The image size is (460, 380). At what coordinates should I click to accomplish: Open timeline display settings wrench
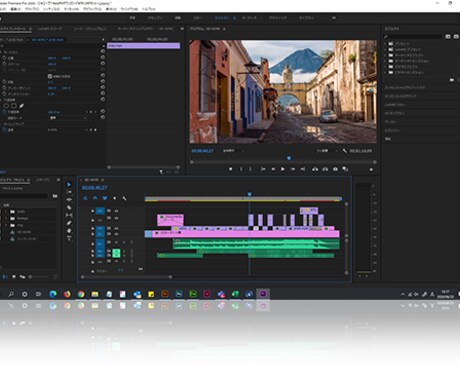tap(124, 198)
